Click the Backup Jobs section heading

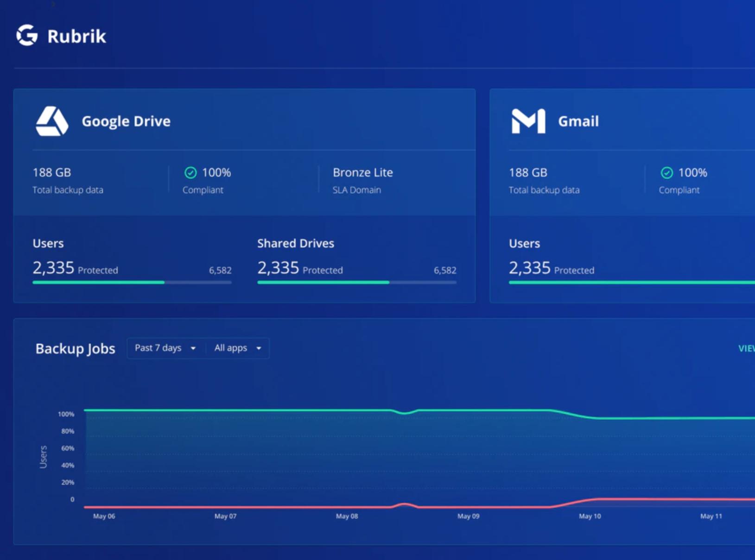pyautogui.click(x=75, y=348)
